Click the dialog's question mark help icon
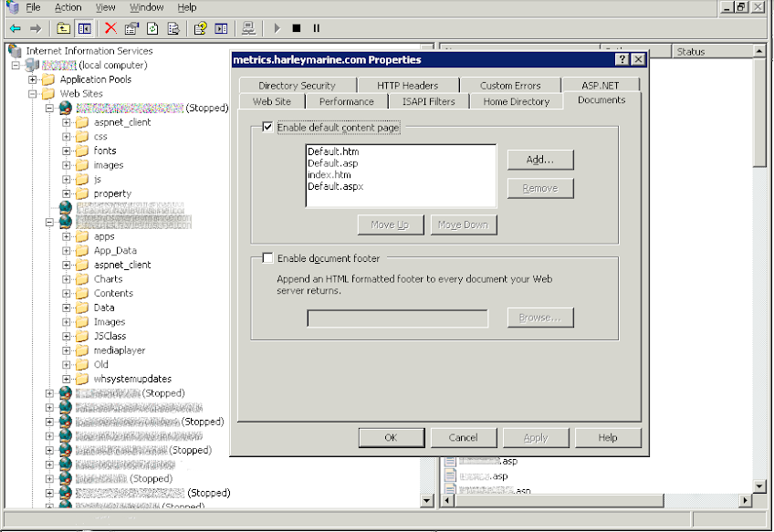This screenshot has width=774, height=532. pyautogui.click(x=622, y=59)
